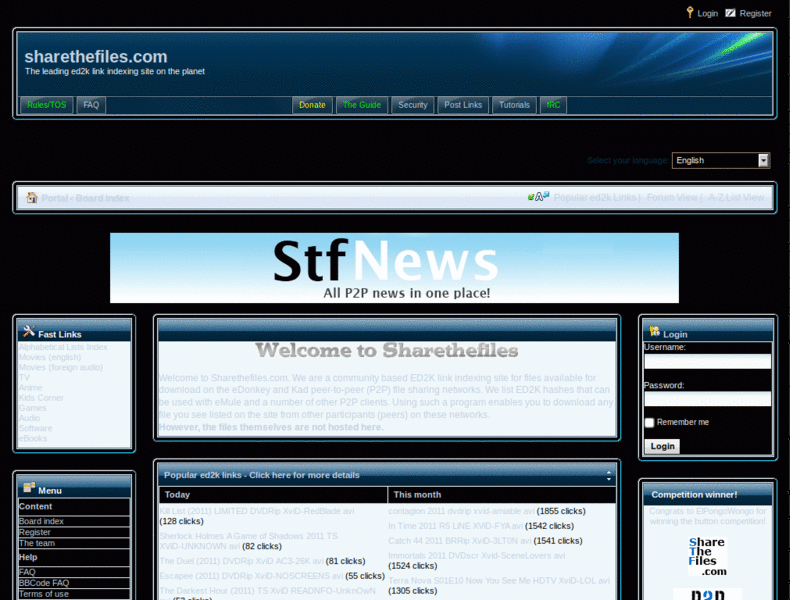Open the TV fast link
The height and width of the screenshot is (600, 800).
pyautogui.click(x=24, y=378)
